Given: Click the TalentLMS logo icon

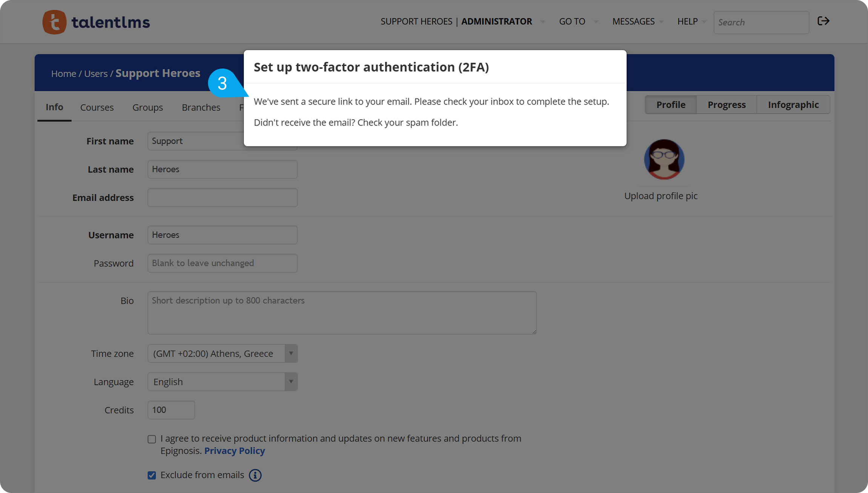Looking at the screenshot, I should (x=54, y=22).
